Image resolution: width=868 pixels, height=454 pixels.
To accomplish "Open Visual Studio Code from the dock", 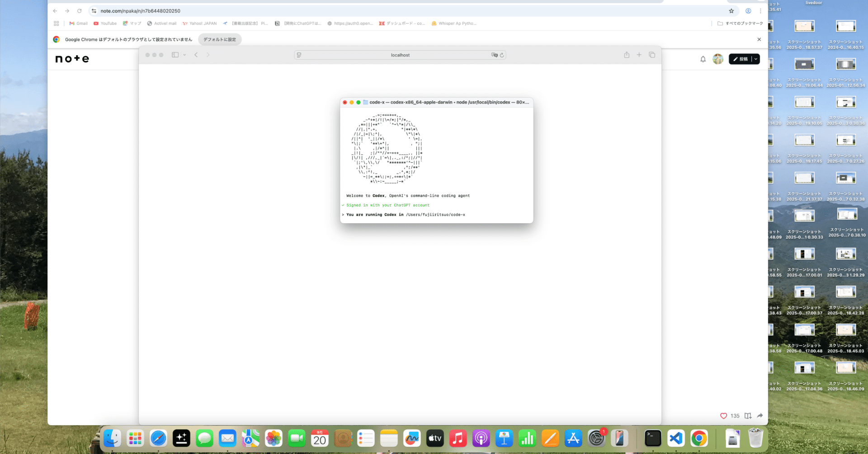I will pyautogui.click(x=676, y=438).
